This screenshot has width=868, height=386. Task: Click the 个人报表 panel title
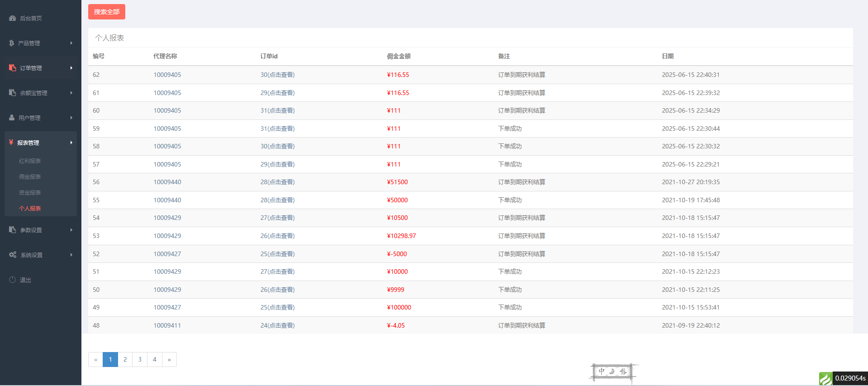[109, 38]
